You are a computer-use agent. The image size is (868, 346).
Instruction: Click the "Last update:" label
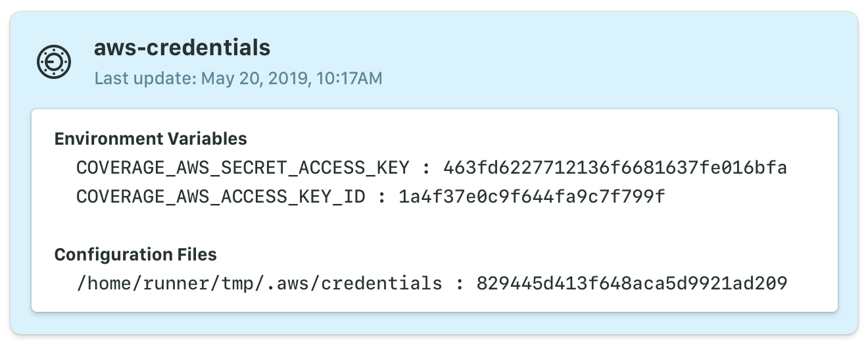[145, 79]
